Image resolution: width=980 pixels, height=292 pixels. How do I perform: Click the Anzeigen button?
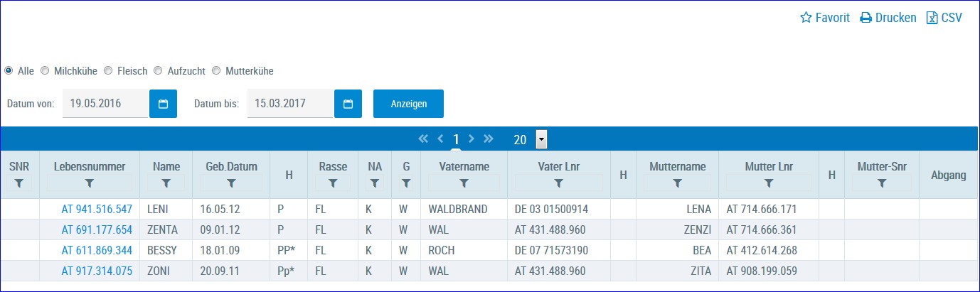pyautogui.click(x=408, y=104)
